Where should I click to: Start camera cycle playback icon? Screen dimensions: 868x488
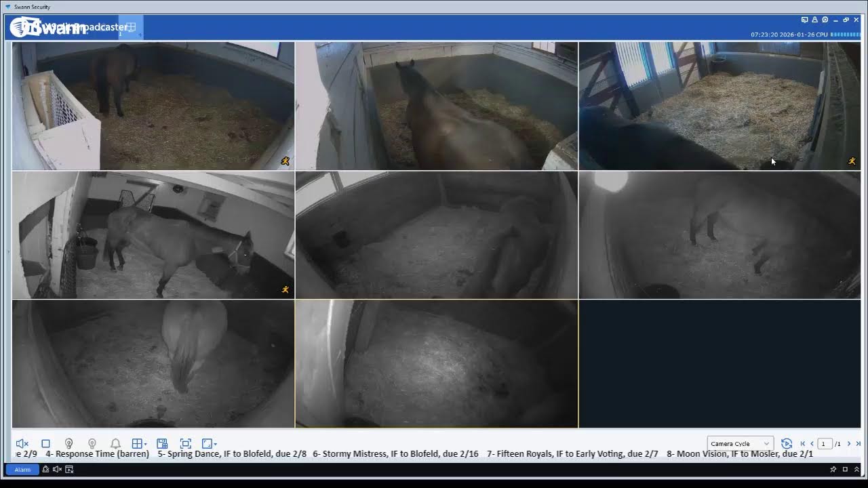pos(787,443)
